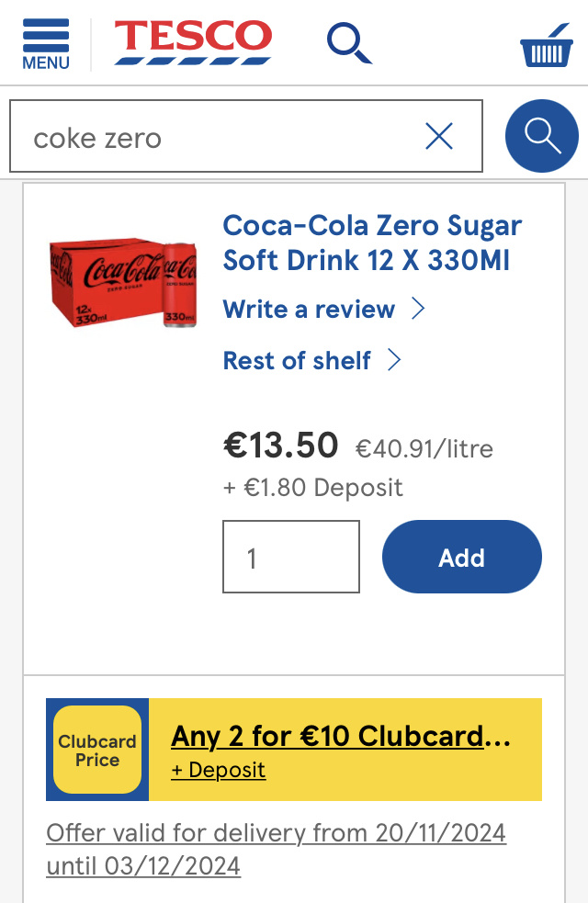The height and width of the screenshot is (903, 588).
Task: Open the Rest of shelf link
Action: [297, 360]
